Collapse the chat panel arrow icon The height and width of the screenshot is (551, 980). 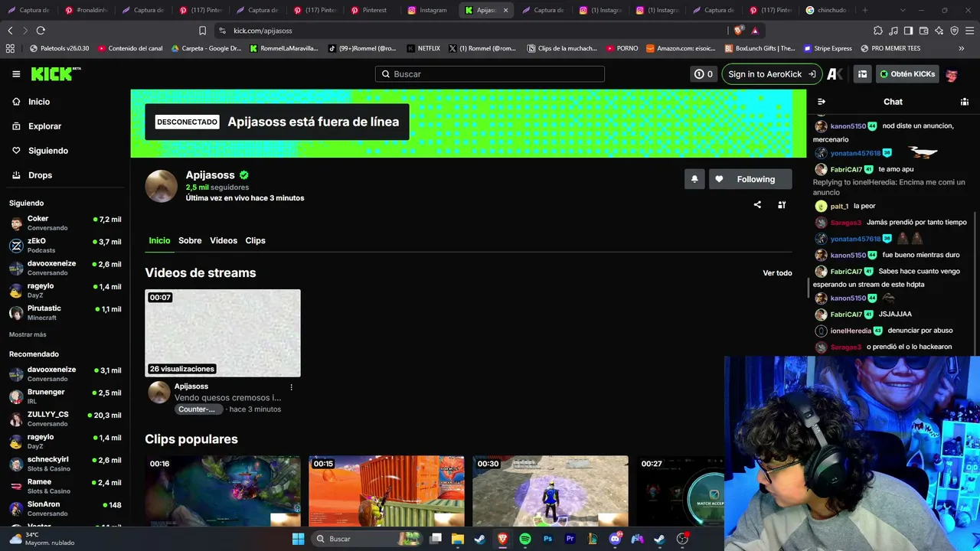tap(822, 102)
